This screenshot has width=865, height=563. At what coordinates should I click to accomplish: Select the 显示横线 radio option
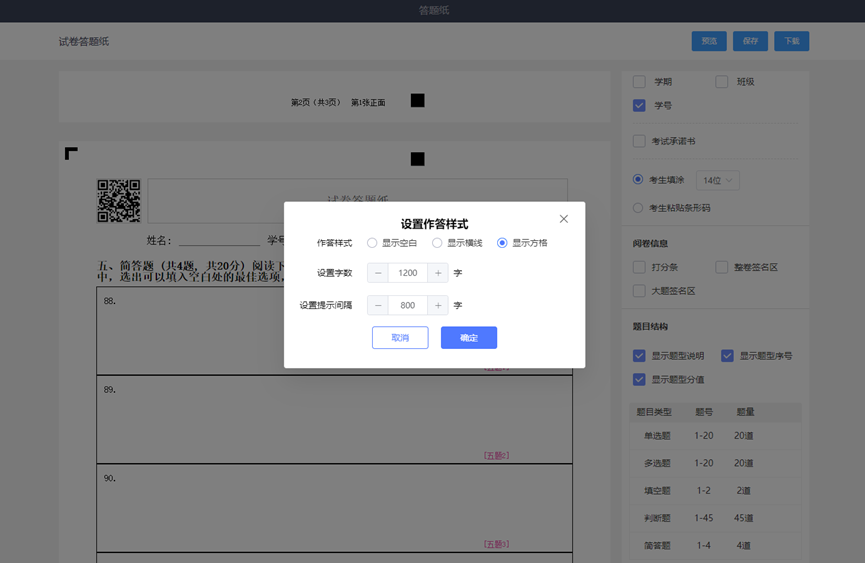point(437,243)
